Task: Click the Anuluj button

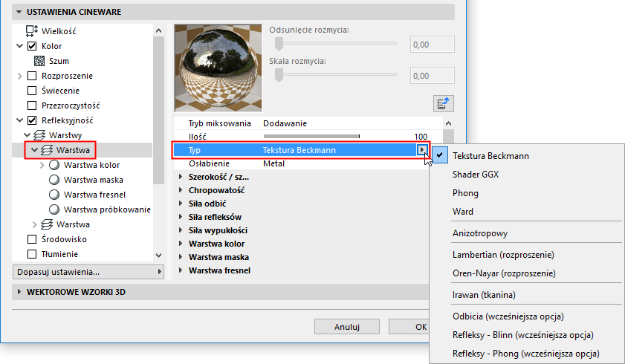Action: tap(347, 327)
